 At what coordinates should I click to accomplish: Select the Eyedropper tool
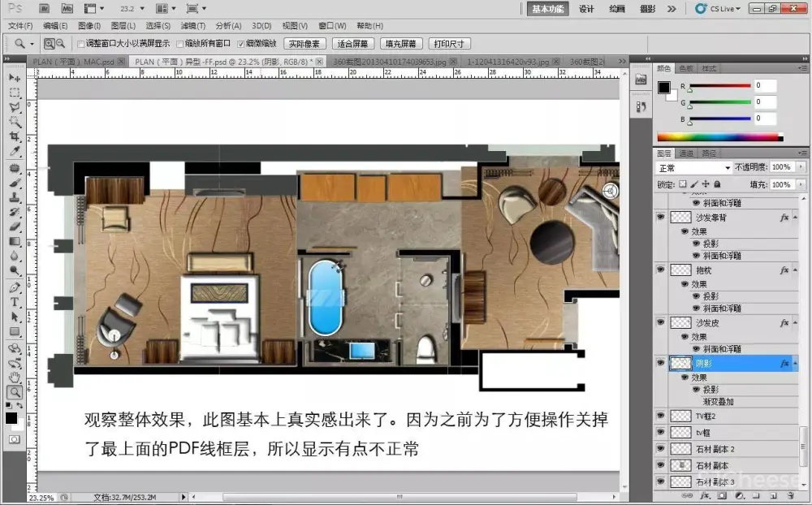point(15,152)
